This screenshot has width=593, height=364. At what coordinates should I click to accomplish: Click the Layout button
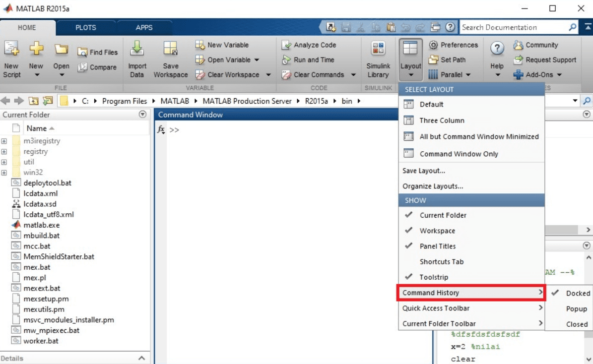pos(410,60)
